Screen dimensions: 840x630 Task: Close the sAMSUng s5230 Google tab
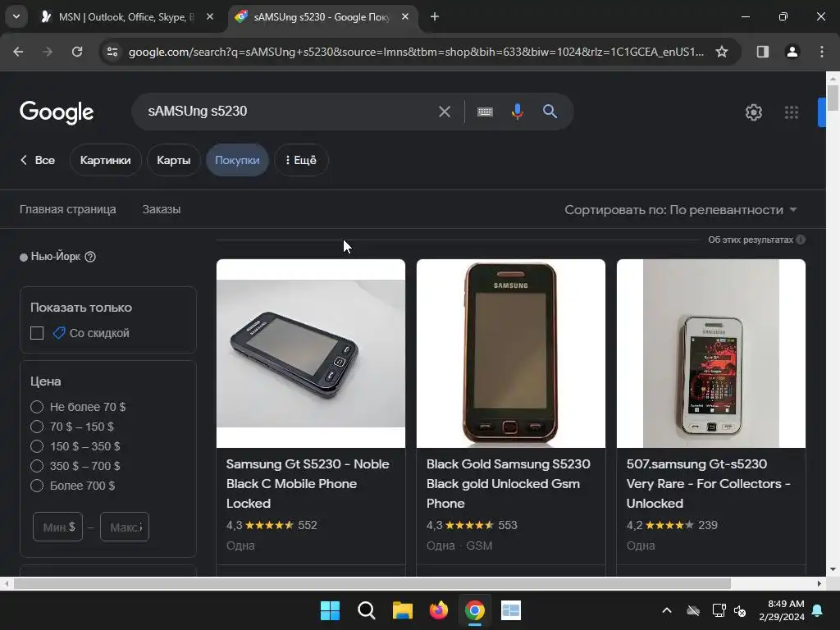tap(405, 16)
